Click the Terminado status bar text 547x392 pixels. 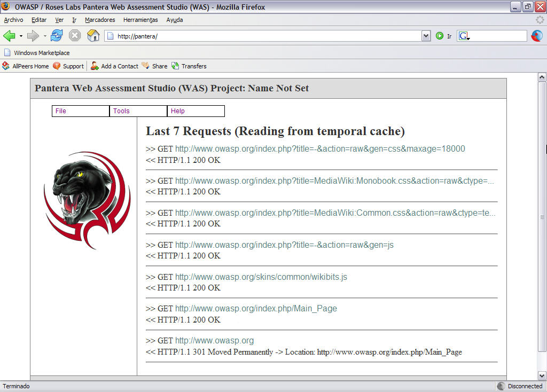(16, 386)
